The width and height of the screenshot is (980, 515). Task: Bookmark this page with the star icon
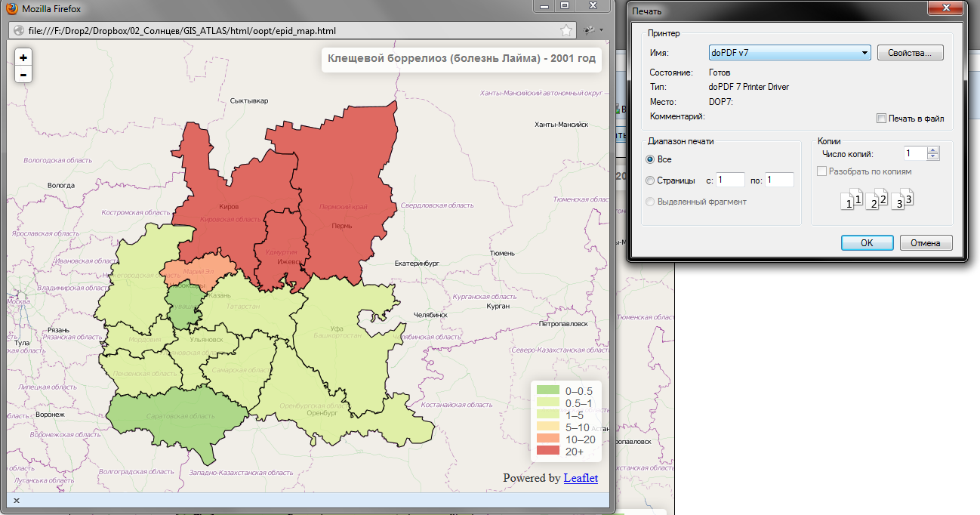(566, 31)
